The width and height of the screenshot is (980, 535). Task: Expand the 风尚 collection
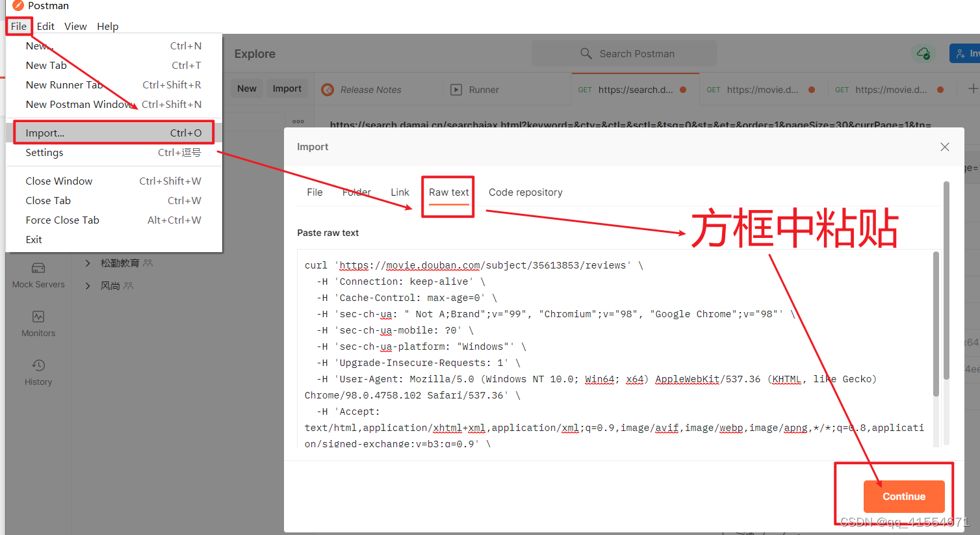[88, 286]
